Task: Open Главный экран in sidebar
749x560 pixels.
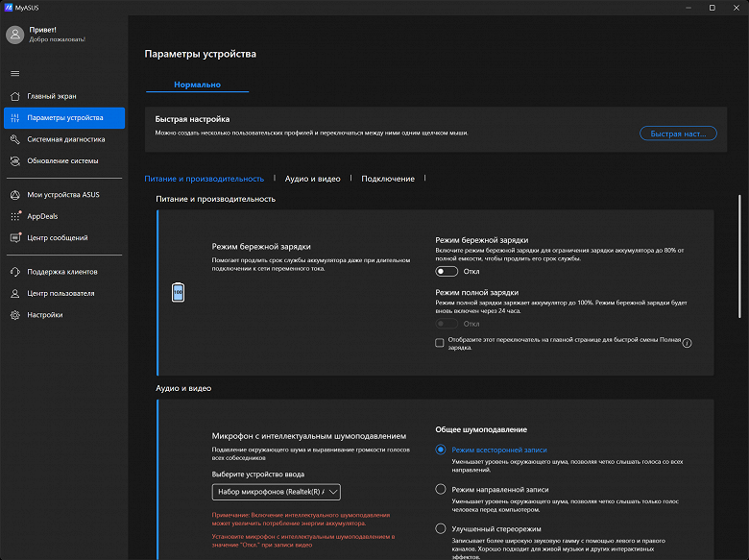Action: [64, 96]
